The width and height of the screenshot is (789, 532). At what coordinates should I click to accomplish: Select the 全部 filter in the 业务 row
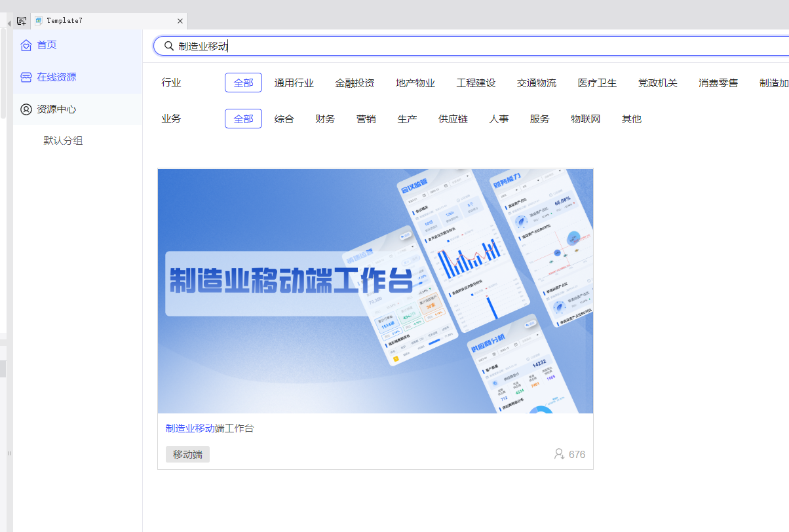[x=243, y=119]
